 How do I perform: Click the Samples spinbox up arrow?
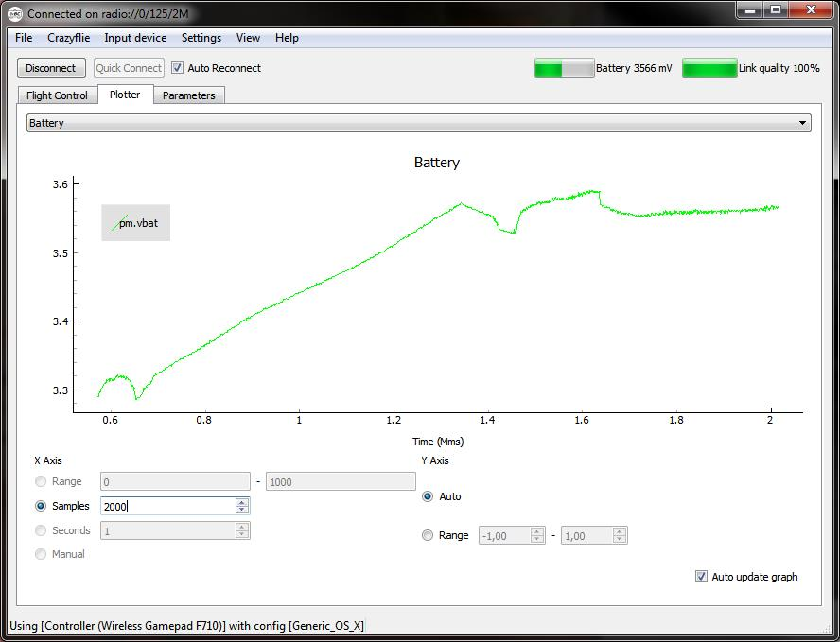242,502
